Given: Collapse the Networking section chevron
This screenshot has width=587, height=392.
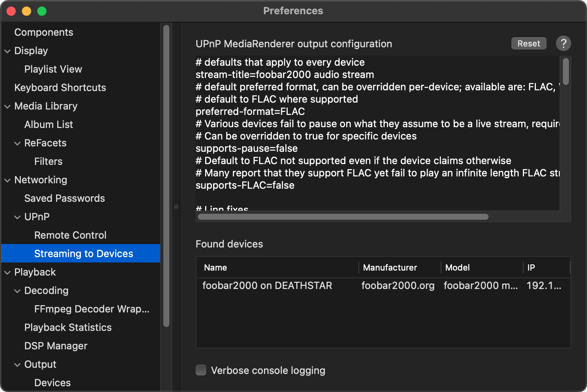Looking at the screenshot, I should click(7, 180).
